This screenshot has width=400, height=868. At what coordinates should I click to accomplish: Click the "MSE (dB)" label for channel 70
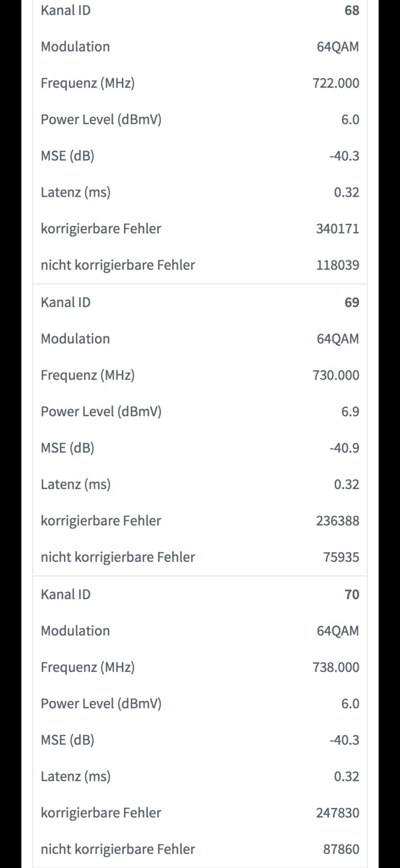click(x=68, y=740)
